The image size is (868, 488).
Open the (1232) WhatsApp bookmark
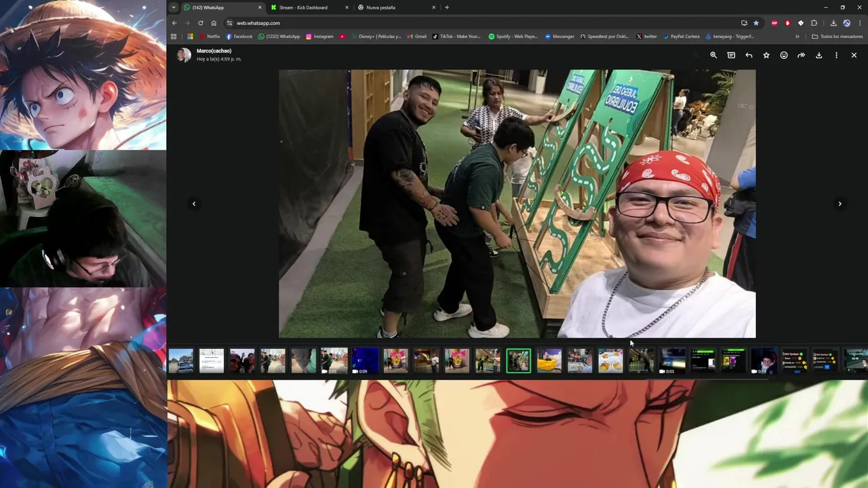[279, 37]
